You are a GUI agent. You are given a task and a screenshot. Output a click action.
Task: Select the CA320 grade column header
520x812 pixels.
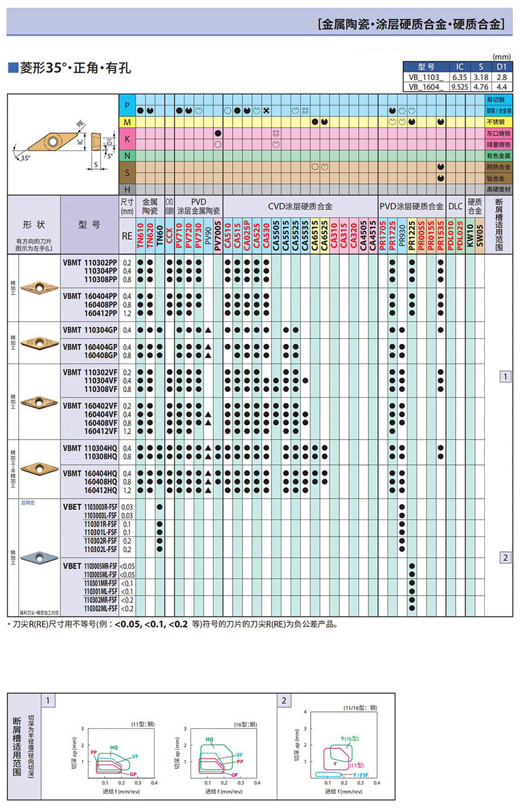click(354, 234)
